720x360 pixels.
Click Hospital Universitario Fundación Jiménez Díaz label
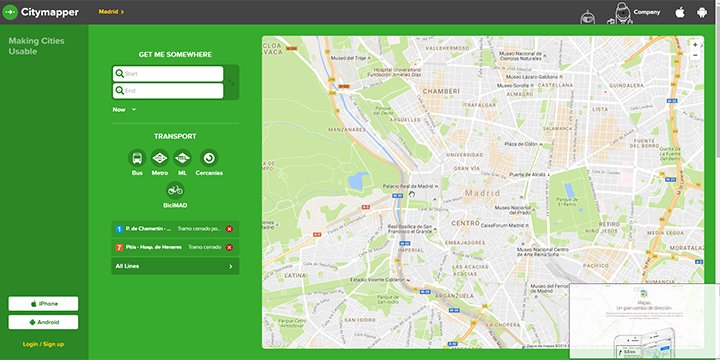pyautogui.click(x=394, y=71)
